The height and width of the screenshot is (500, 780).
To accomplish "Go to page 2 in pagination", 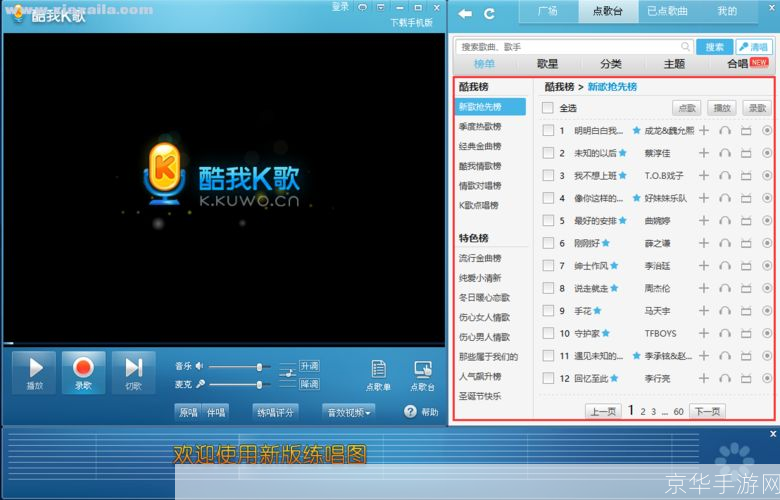I will (643, 412).
